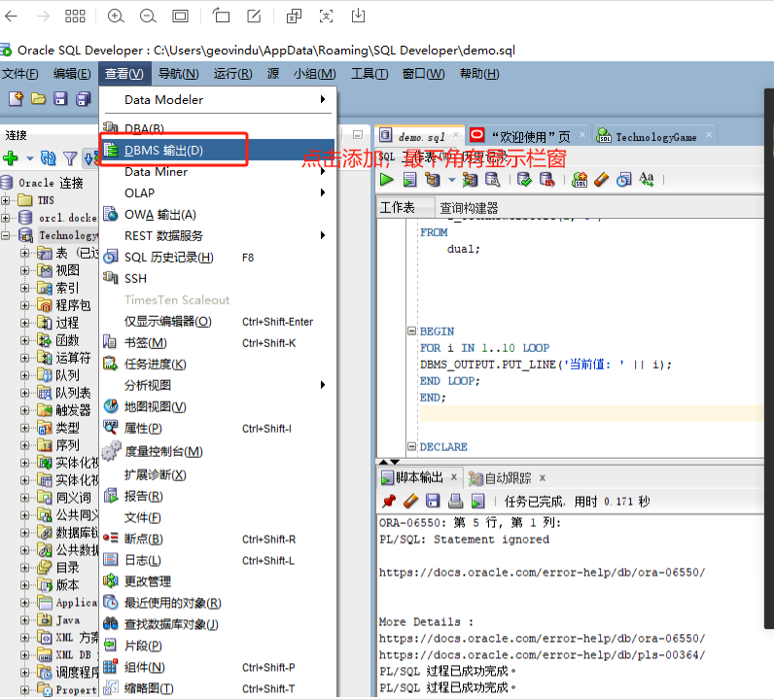Open SQL 历史记录(H) menu item
The image size is (774, 700).
218,258
